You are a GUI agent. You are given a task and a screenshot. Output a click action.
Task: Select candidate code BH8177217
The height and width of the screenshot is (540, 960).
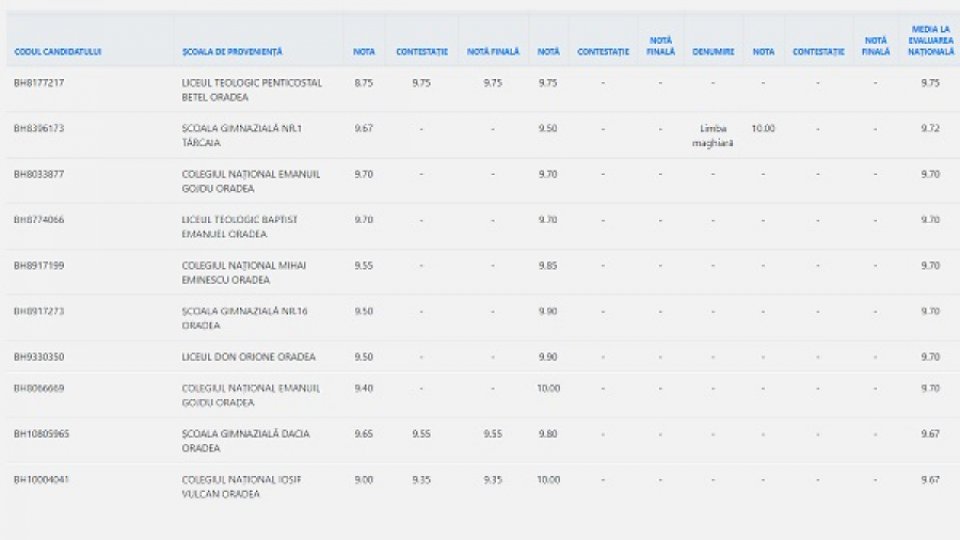click(x=40, y=83)
